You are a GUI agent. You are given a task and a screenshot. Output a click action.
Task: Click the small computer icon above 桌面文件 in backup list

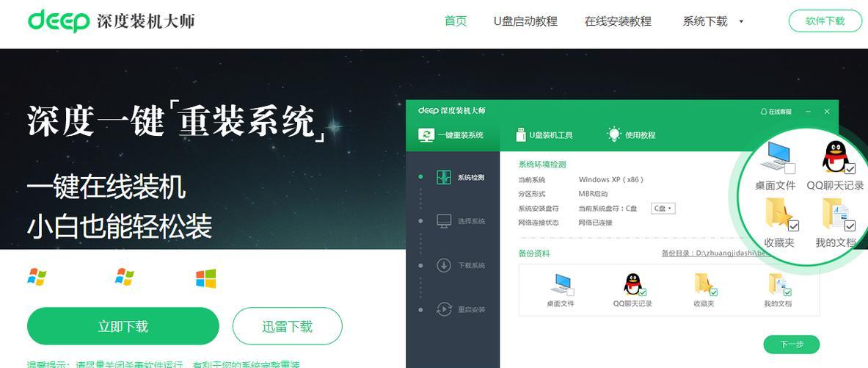[561, 284]
